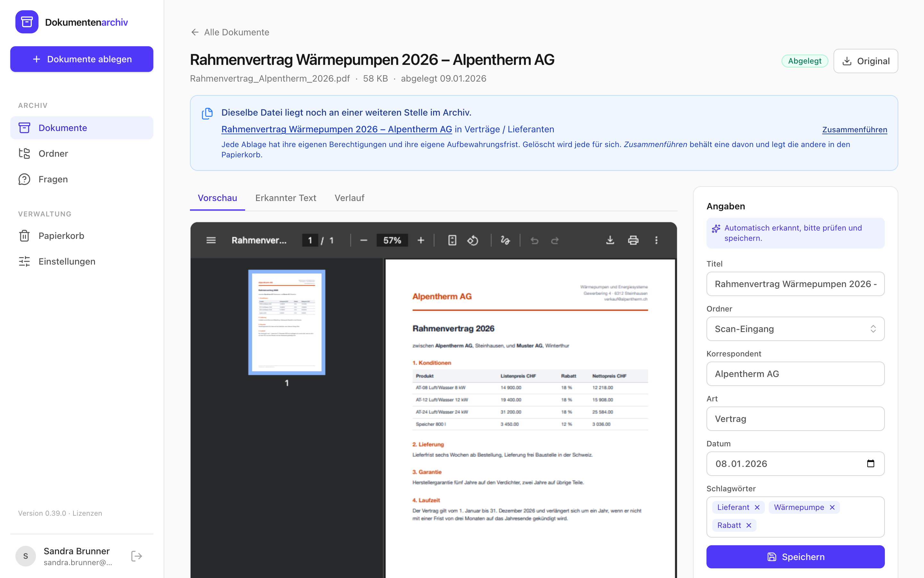Switch to the Verlauf tab

[x=349, y=197]
